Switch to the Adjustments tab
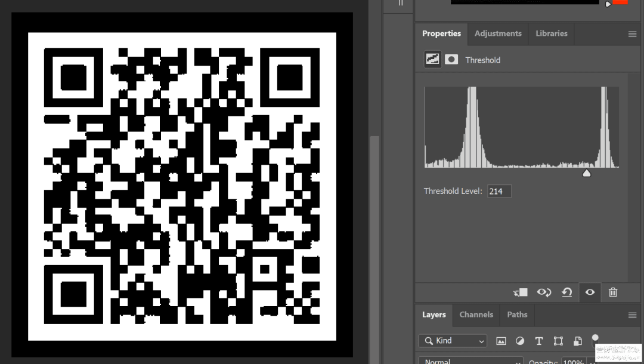 click(498, 33)
